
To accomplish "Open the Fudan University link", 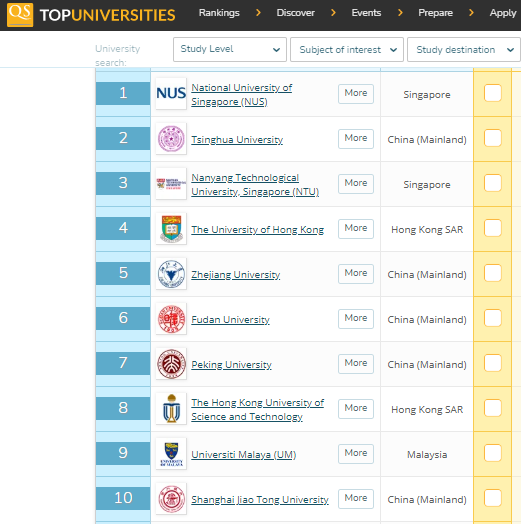I will (230, 319).
